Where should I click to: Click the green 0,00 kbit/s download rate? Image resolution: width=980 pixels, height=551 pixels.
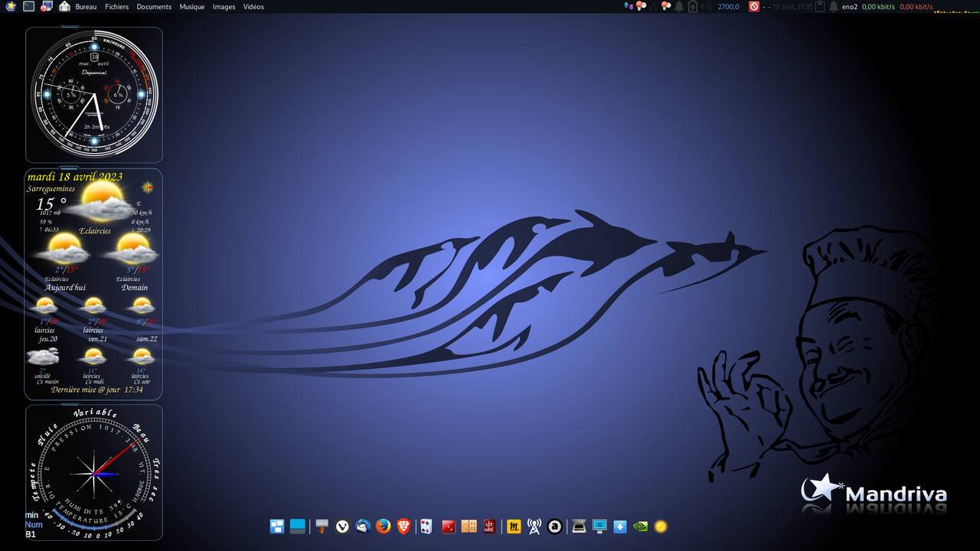point(878,7)
